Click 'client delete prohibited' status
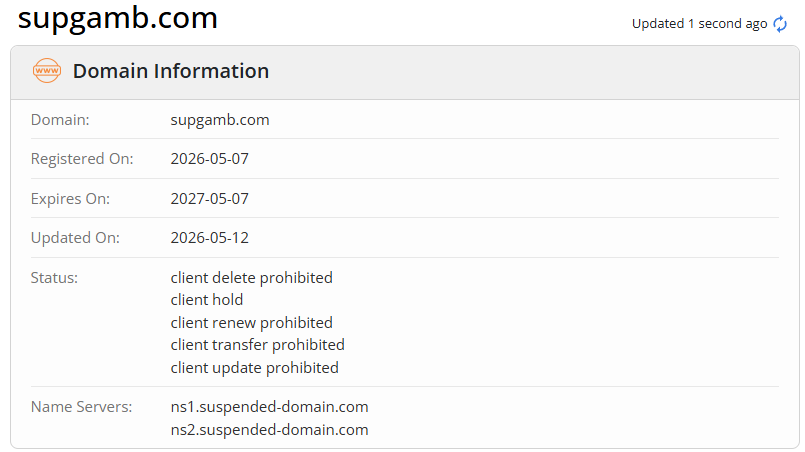 point(252,278)
